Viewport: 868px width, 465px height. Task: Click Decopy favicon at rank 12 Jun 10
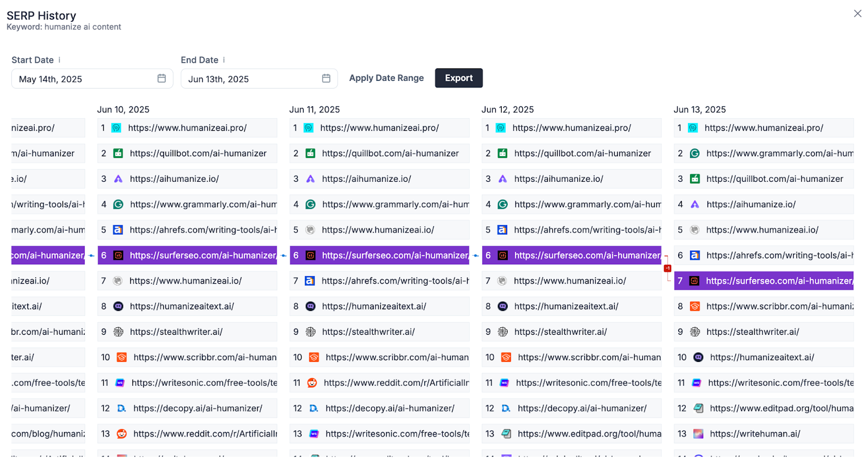pos(122,409)
